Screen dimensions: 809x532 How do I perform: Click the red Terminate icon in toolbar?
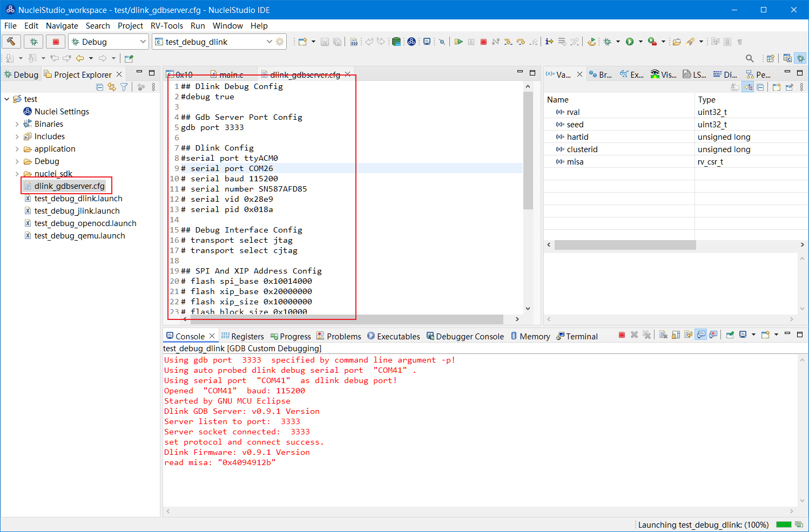pos(483,42)
